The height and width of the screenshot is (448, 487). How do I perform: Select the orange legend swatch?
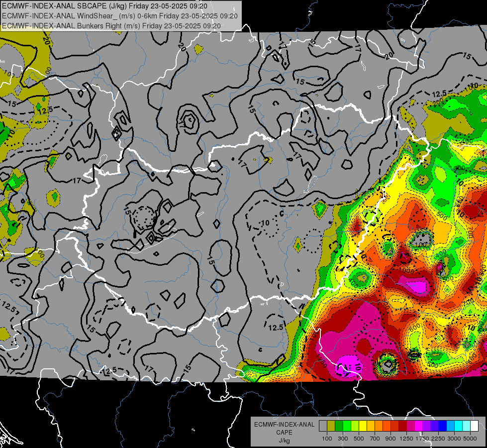click(379, 426)
